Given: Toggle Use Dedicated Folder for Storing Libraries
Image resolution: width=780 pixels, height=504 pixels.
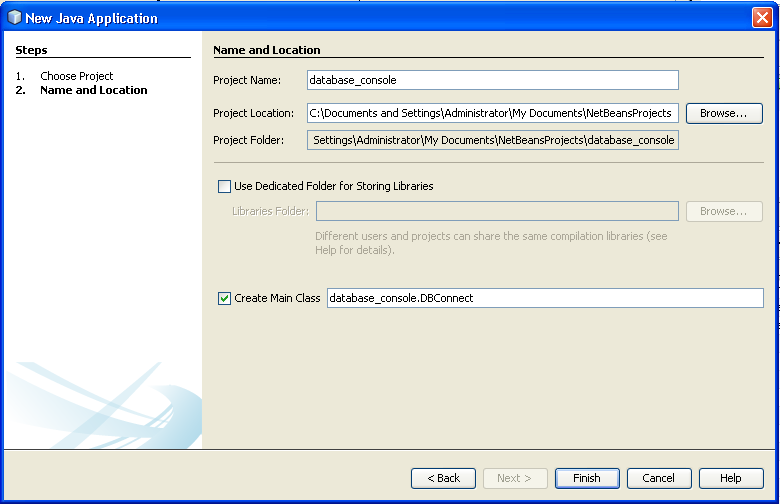Looking at the screenshot, I should [224, 186].
